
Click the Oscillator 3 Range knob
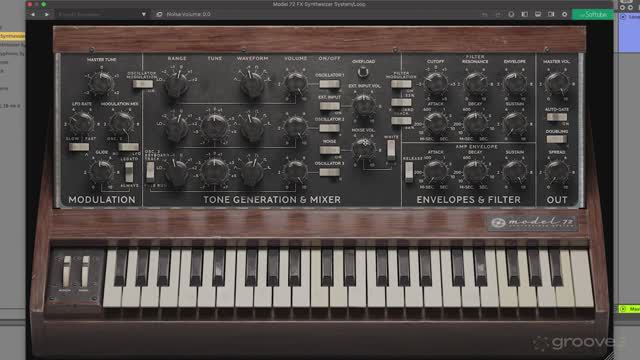pyautogui.click(x=177, y=173)
